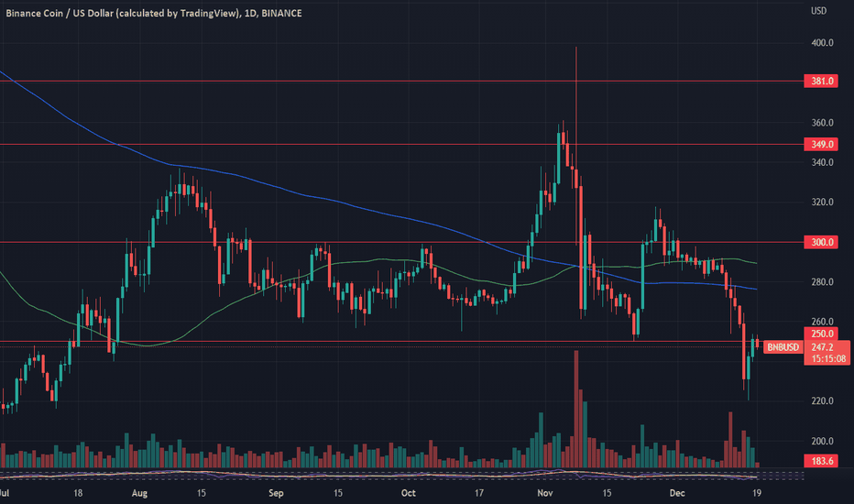Select the 300.0 price level label
The image size is (854, 504).
(x=821, y=242)
